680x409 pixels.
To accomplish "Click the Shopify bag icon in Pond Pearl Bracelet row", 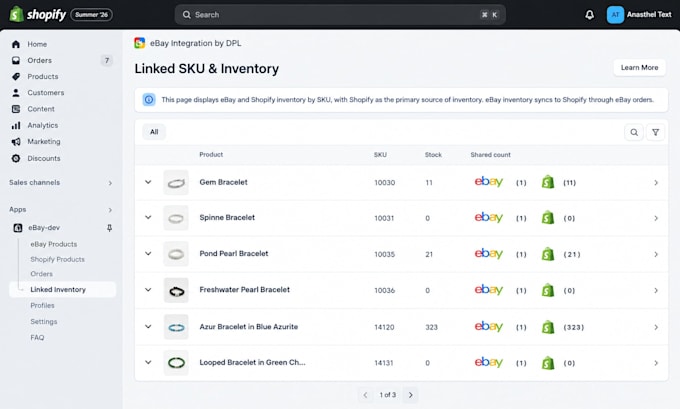I will click(x=548, y=254).
